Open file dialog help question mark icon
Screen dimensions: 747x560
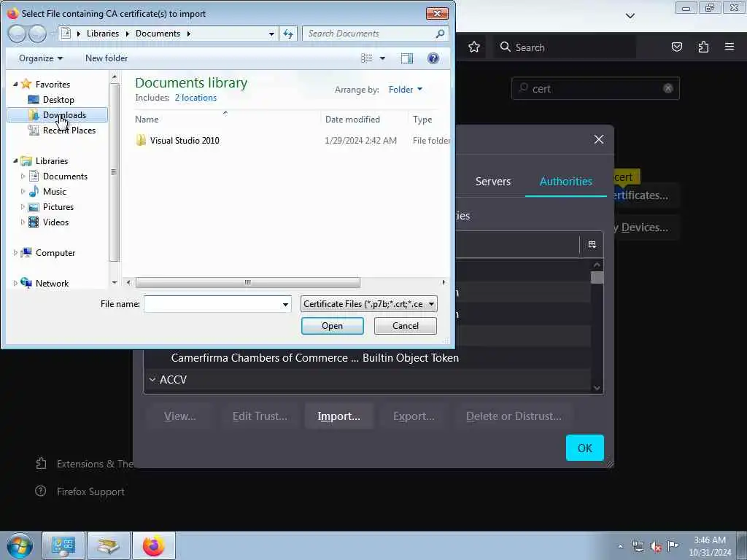[x=433, y=58]
